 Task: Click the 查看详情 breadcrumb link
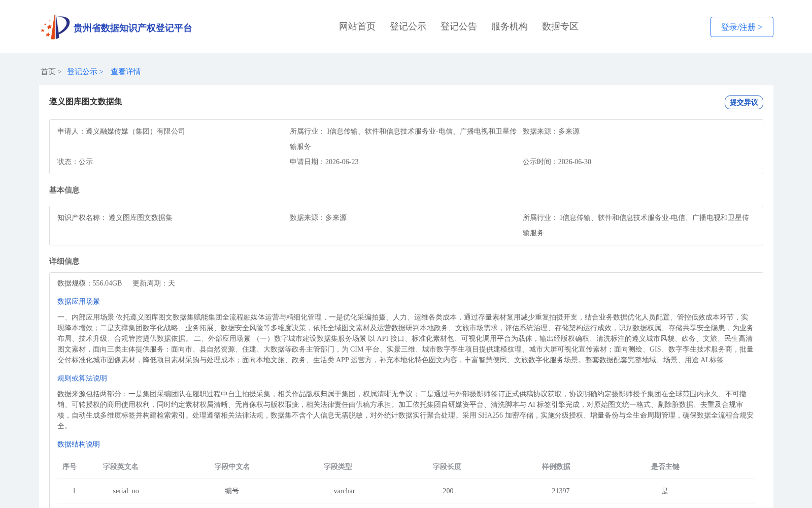[126, 72]
